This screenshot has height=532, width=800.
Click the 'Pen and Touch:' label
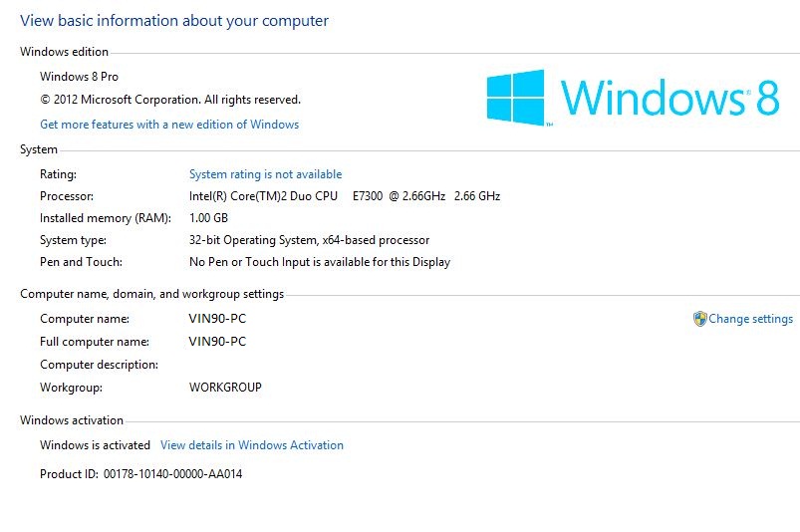81,262
